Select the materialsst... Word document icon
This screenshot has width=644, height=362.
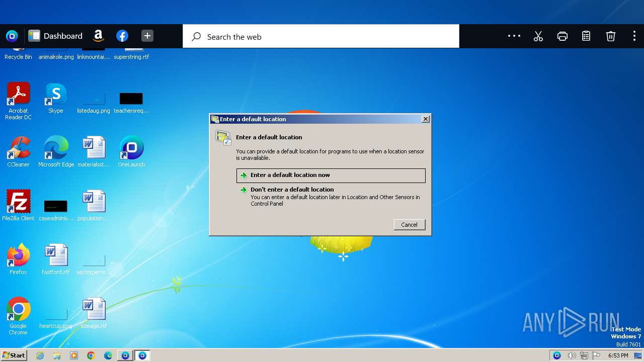pyautogui.click(x=94, y=152)
